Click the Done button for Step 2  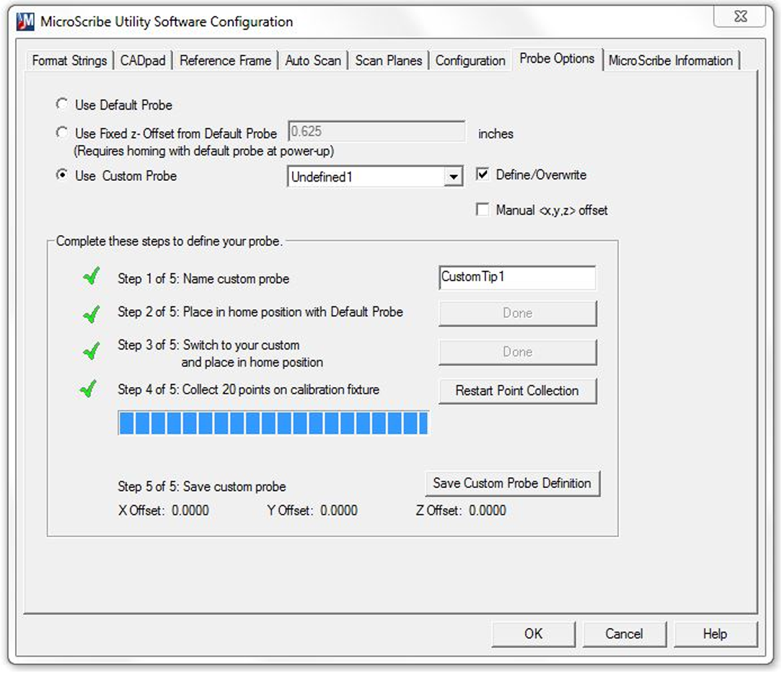[518, 314]
